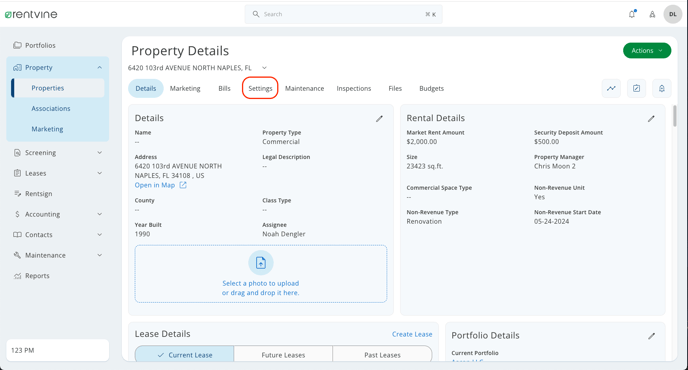688x370 pixels.
Task: Open the Actions dropdown button
Action: click(x=647, y=50)
